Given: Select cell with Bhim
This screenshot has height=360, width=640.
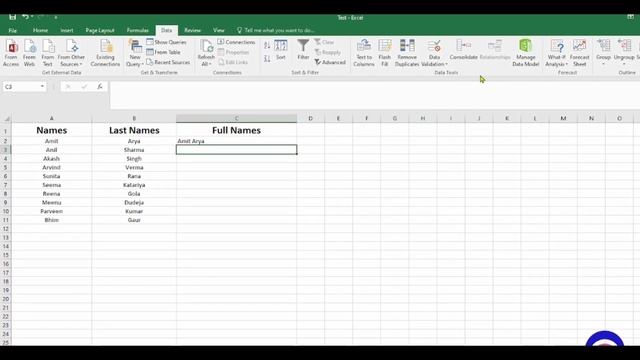Looking at the screenshot, I should click(51, 220).
